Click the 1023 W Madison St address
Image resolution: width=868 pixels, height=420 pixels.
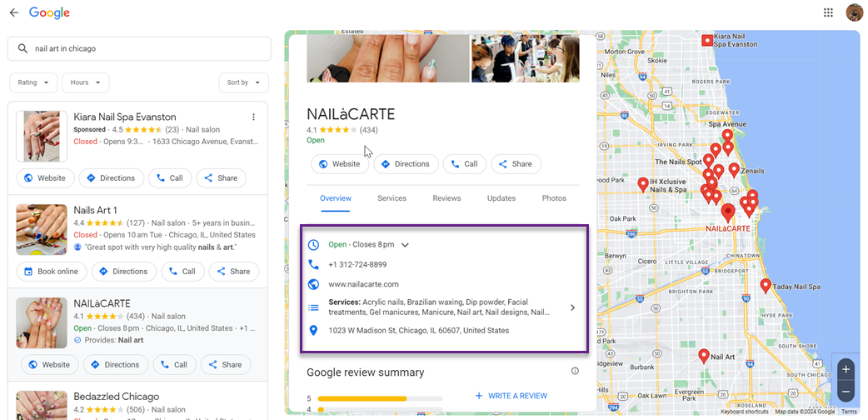(418, 331)
